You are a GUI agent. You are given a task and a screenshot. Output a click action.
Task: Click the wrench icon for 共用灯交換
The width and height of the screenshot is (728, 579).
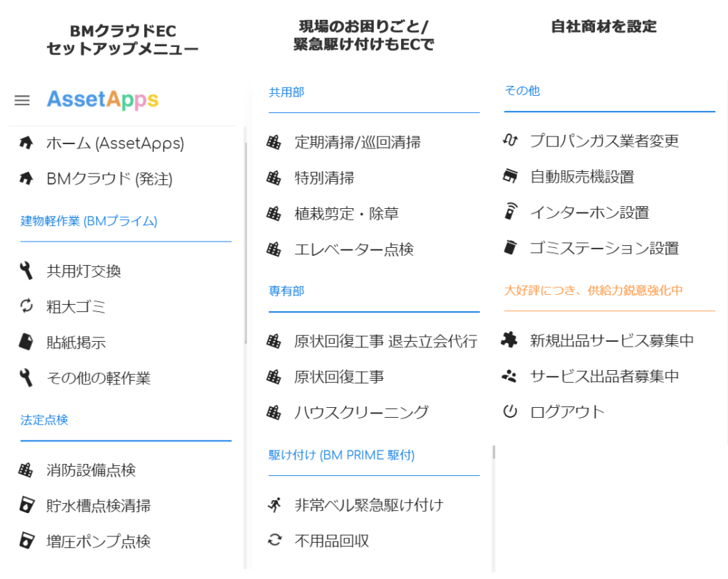26,271
